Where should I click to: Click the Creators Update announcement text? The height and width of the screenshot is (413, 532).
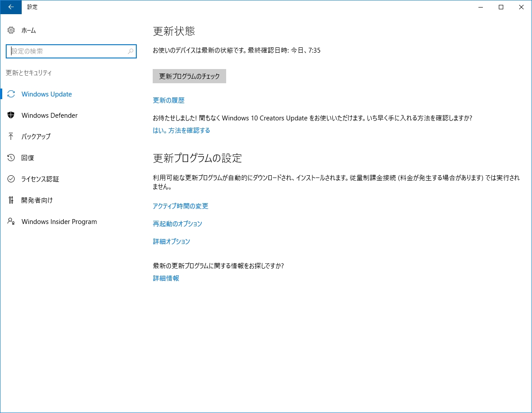(x=312, y=118)
